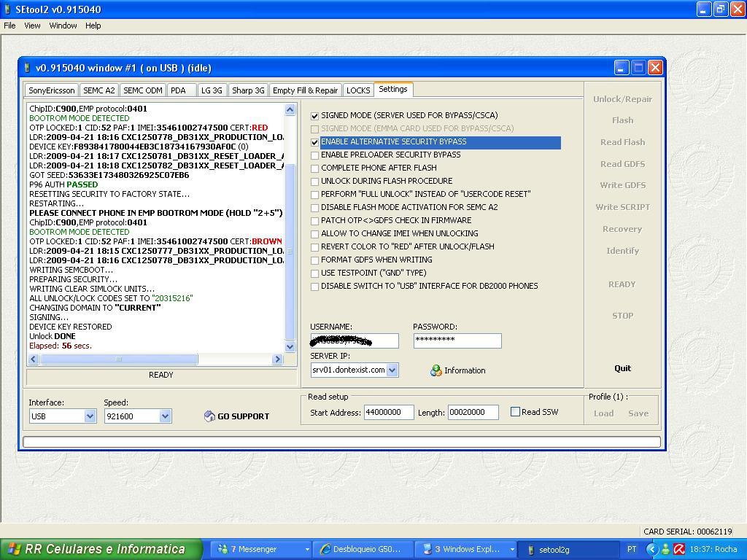
Task: Open Empty Fill & Repair tab
Action: [306, 90]
